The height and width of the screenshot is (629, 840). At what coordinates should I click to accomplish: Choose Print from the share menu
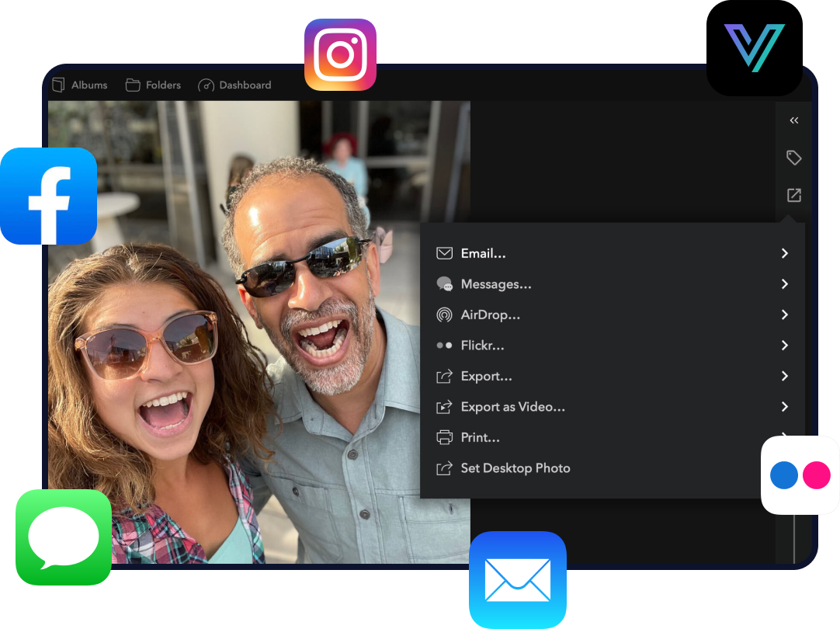pos(480,437)
